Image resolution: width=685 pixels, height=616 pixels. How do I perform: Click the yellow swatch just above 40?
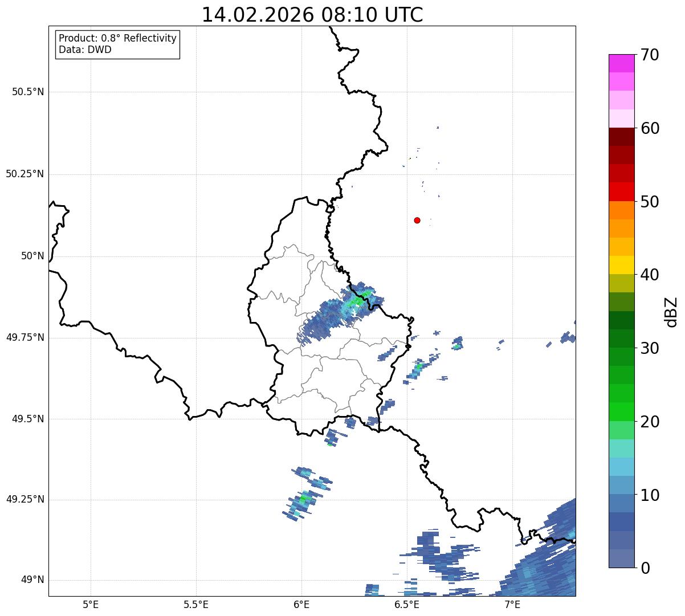(621, 265)
